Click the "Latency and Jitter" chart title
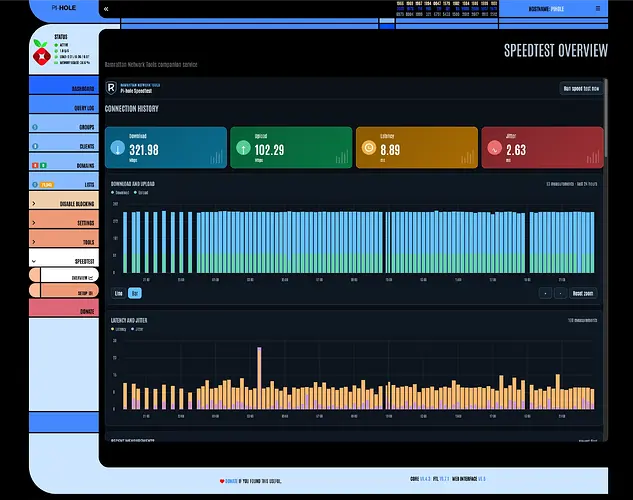Screen dimensions: 633x500 pos(129,320)
